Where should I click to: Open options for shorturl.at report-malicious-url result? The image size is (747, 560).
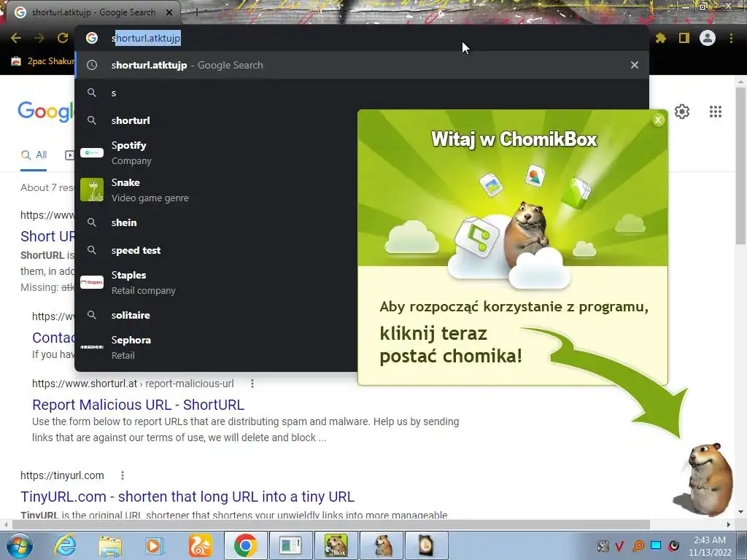[x=252, y=384]
